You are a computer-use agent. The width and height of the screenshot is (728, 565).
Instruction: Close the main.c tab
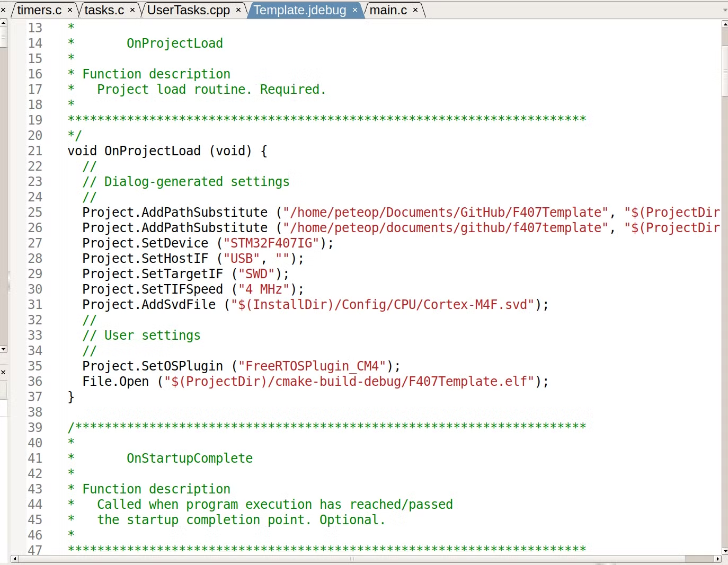pos(416,10)
